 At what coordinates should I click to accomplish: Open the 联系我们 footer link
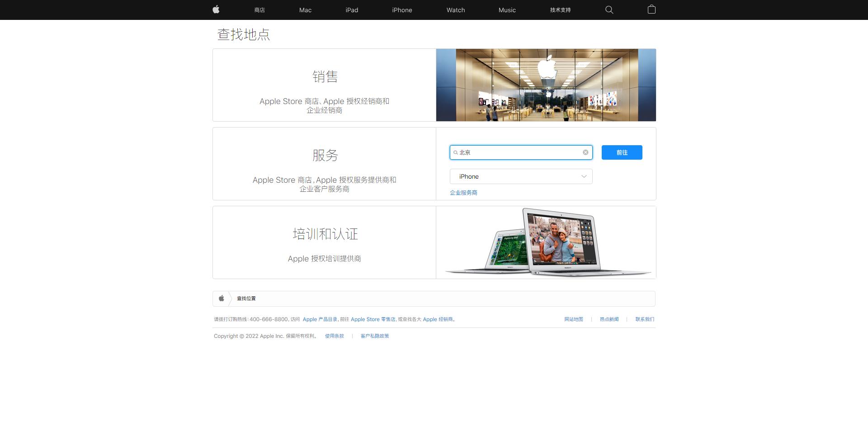pyautogui.click(x=645, y=319)
